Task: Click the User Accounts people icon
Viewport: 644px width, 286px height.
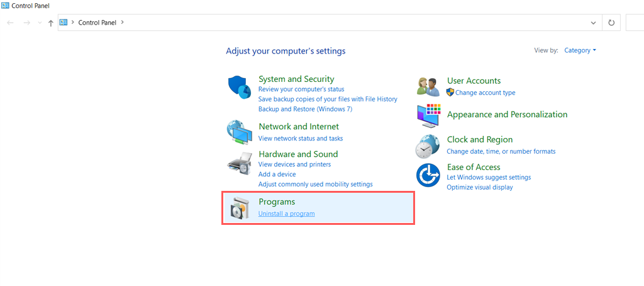Action: (428, 86)
